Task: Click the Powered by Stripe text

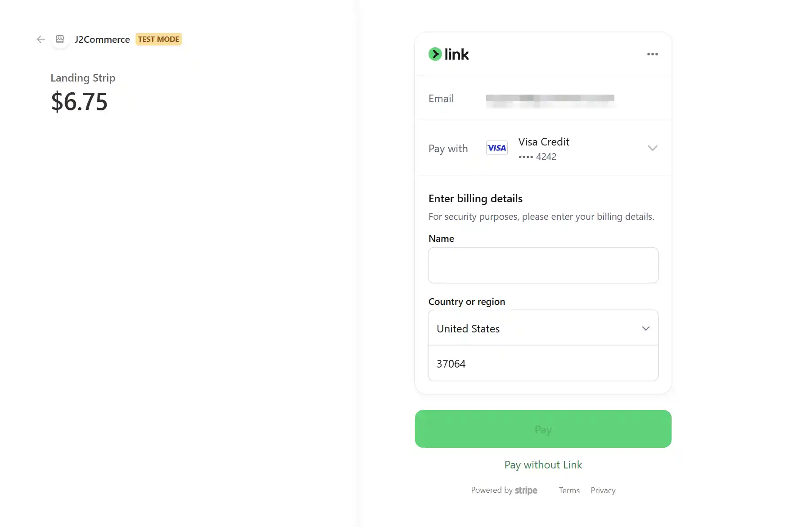Action: coord(504,490)
